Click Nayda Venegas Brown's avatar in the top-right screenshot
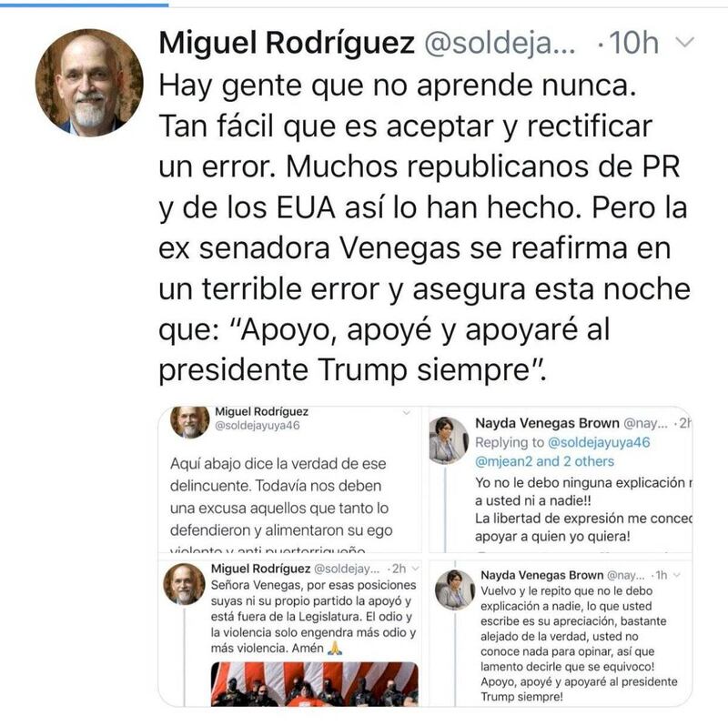 click(448, 440)
